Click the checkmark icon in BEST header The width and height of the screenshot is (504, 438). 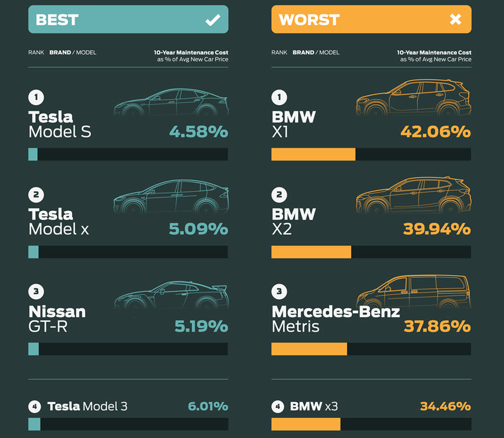213,20
